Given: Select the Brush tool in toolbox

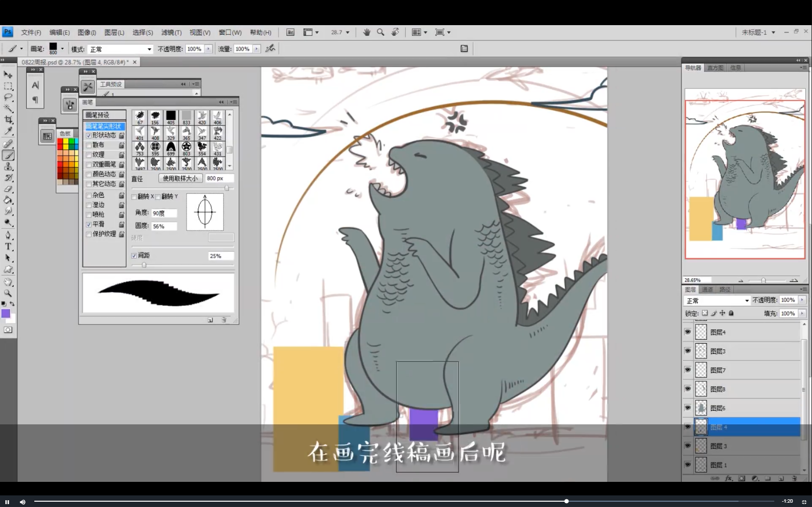Looking at the screenshot, I should click(8, 155).
